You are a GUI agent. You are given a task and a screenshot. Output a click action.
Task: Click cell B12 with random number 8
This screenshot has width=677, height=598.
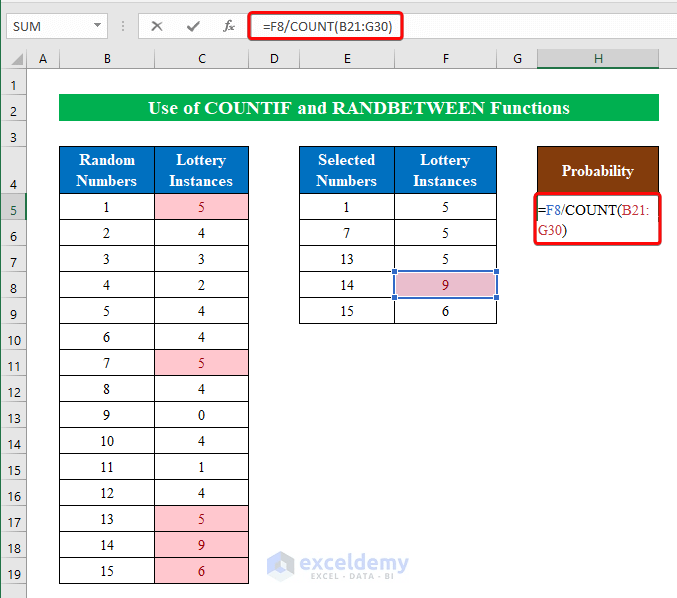[x=107, y=389]
